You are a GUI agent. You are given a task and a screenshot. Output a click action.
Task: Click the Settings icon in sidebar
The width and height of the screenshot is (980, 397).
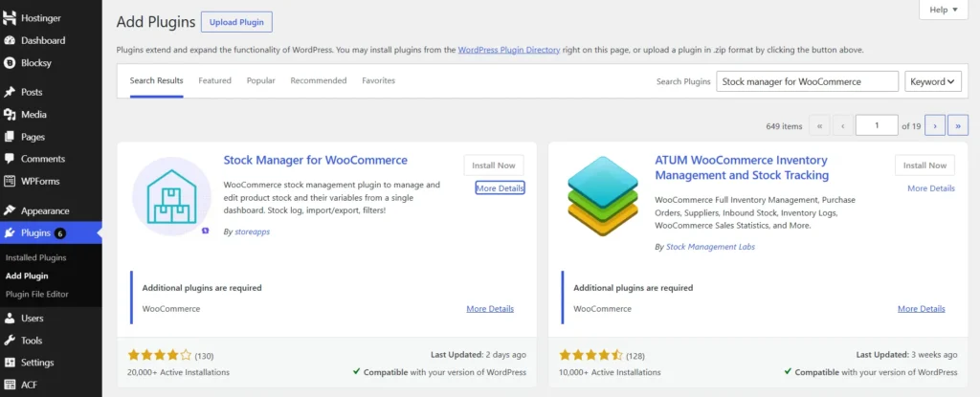[x=10, y=363]
